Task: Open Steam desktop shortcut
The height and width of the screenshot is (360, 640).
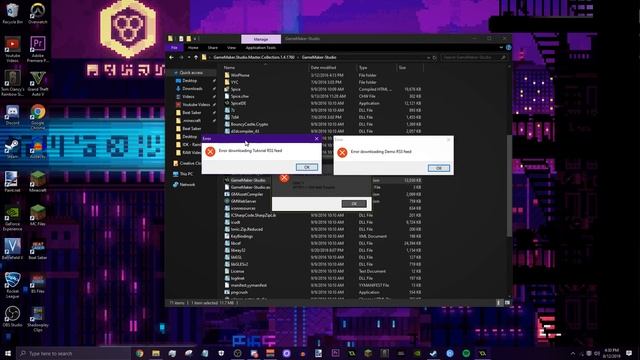Action: [11, 149]
